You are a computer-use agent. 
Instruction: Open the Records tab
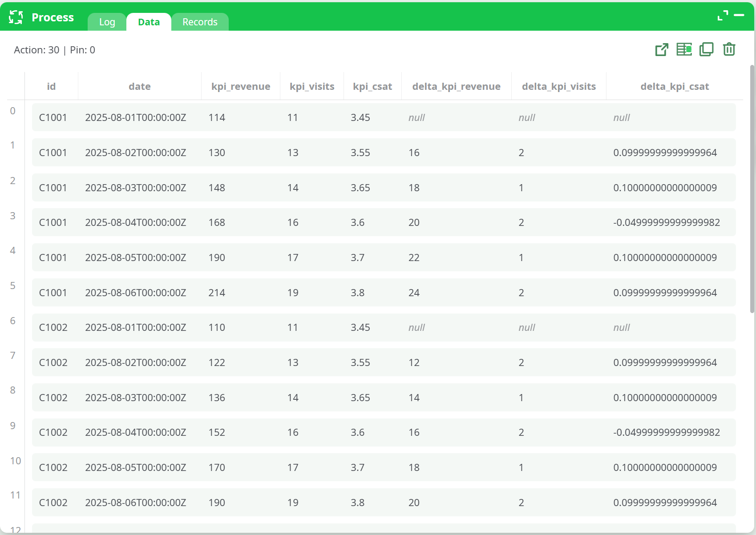click(x=200, y=22)
